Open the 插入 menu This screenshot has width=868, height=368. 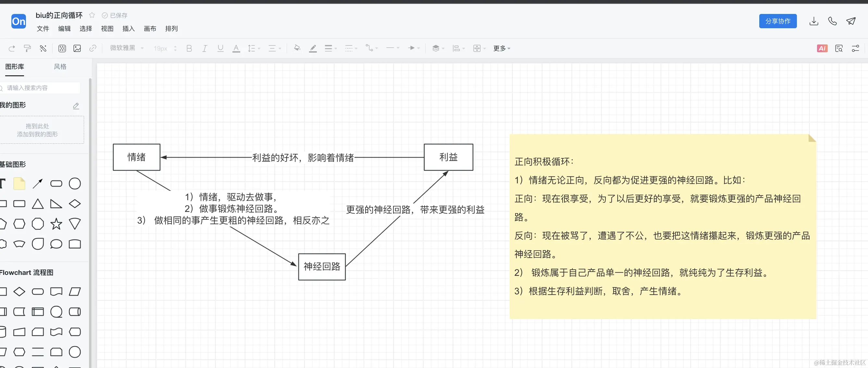(128, 29)
